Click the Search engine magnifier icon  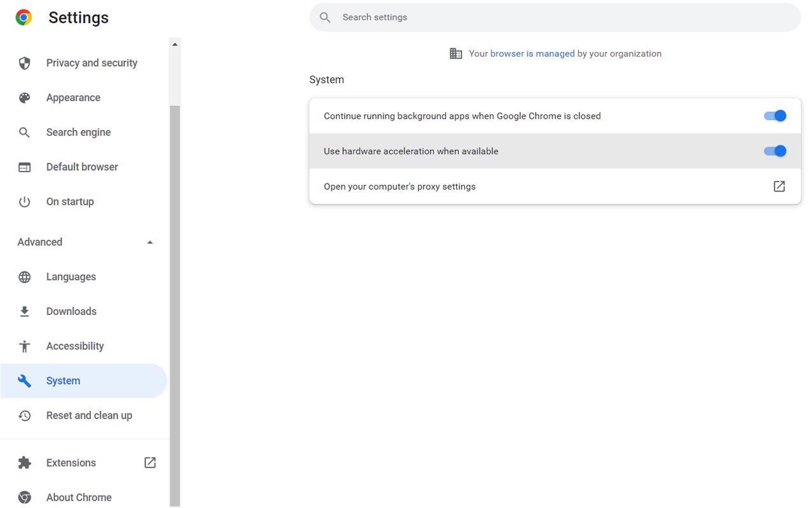tap(24, 132)
